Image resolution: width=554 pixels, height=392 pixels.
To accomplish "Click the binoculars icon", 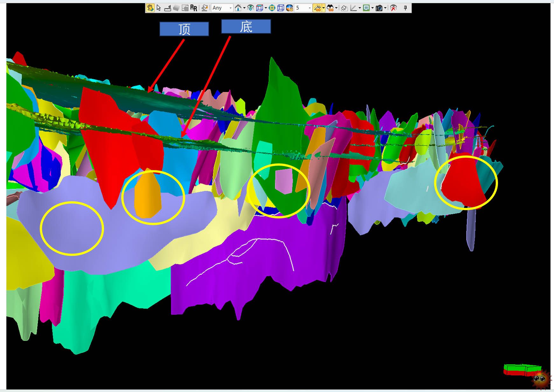I will [x=330, y=8].
